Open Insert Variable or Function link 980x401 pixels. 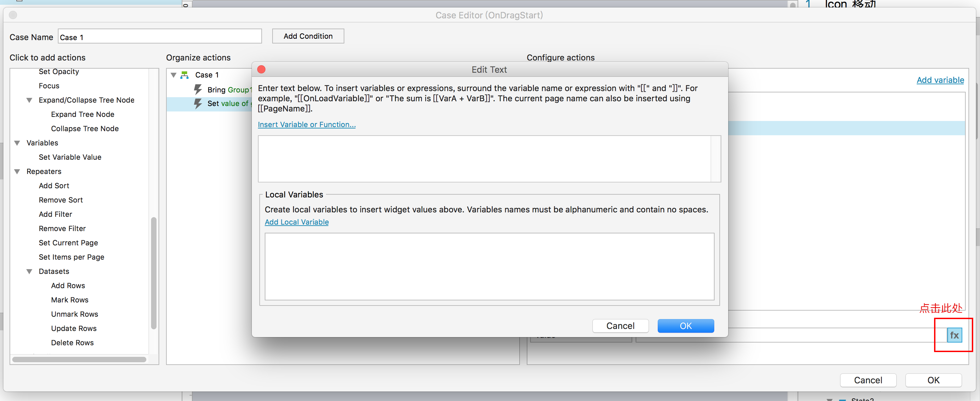click(306, 124)
